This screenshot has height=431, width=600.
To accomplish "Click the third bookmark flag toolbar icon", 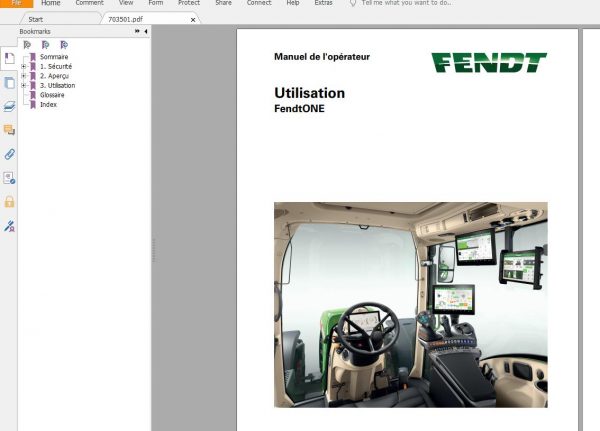I will tap(64, 45).
